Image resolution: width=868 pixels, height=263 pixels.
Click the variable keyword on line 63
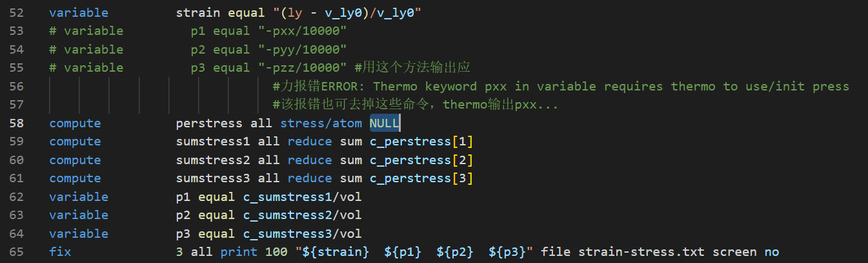pos(79,215)
